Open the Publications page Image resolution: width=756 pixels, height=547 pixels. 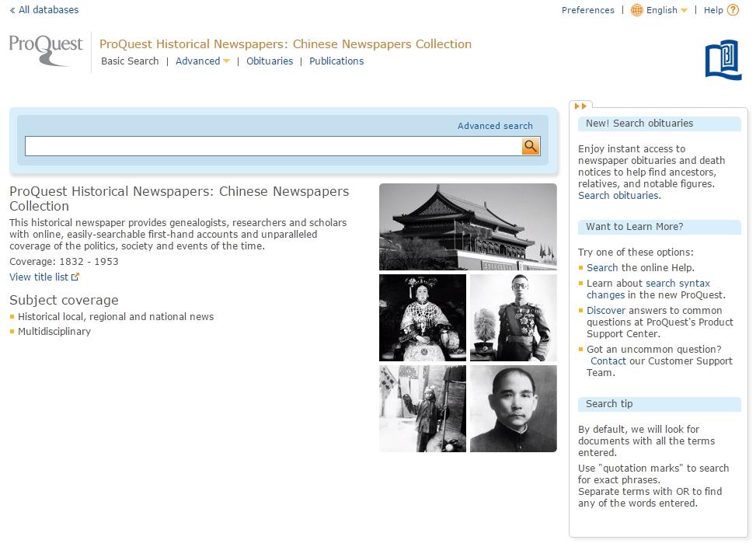tap(336, 61)
